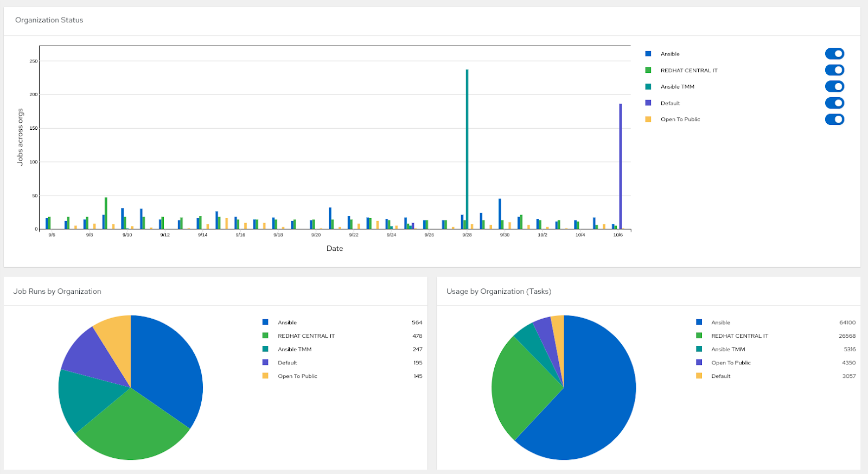Screen dimensions: 868x474
Task: Click purple Default legend square in Organization Status
Action: point(648,103)
